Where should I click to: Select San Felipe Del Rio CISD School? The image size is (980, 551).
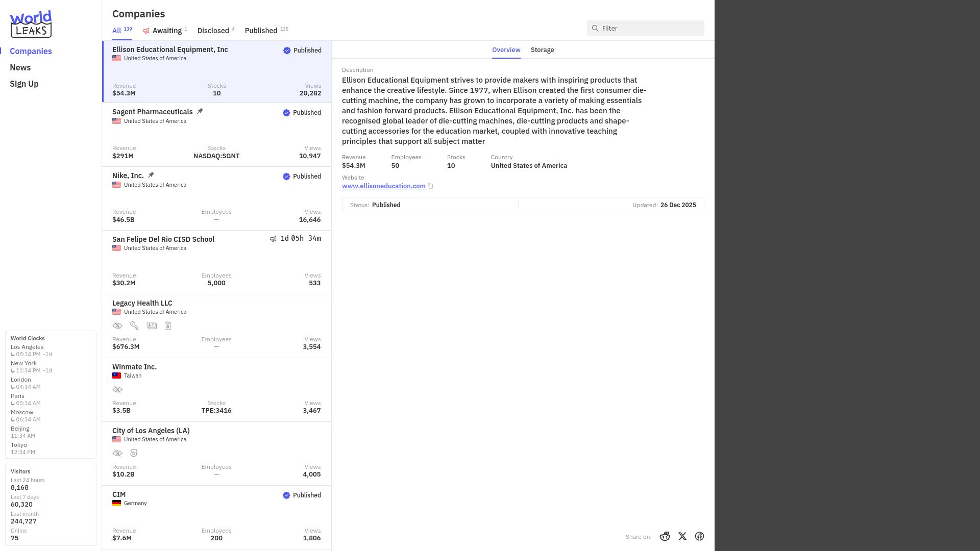point(217,262)
